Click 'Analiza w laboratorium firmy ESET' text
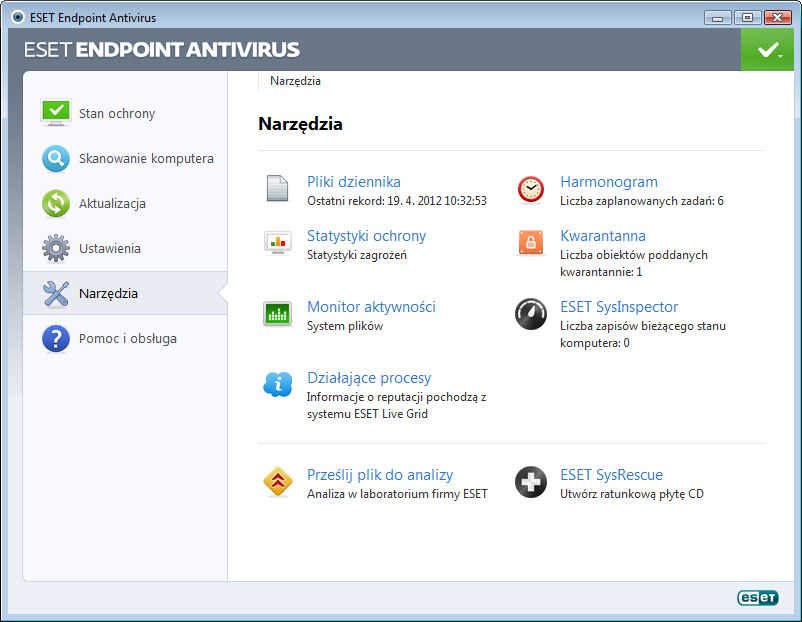 tap(397, 494)
